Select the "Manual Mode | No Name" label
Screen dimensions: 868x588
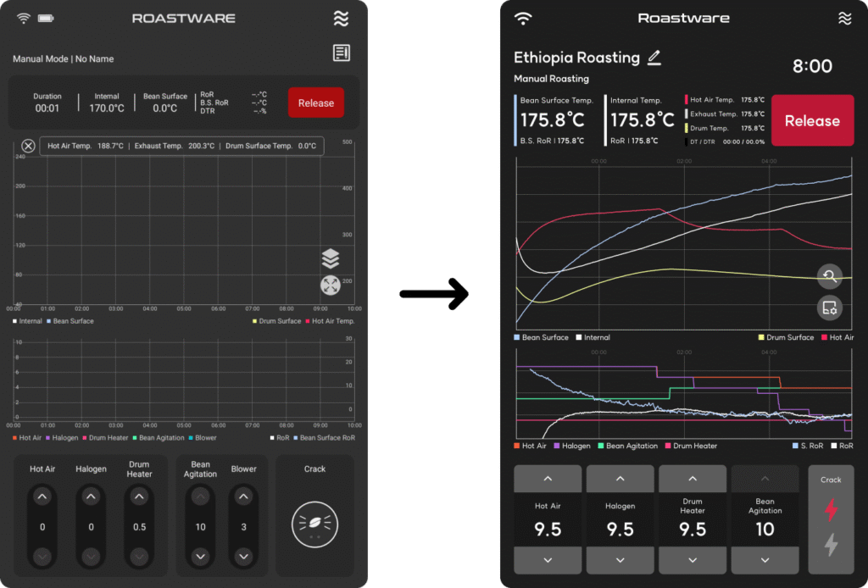point(63,58)
